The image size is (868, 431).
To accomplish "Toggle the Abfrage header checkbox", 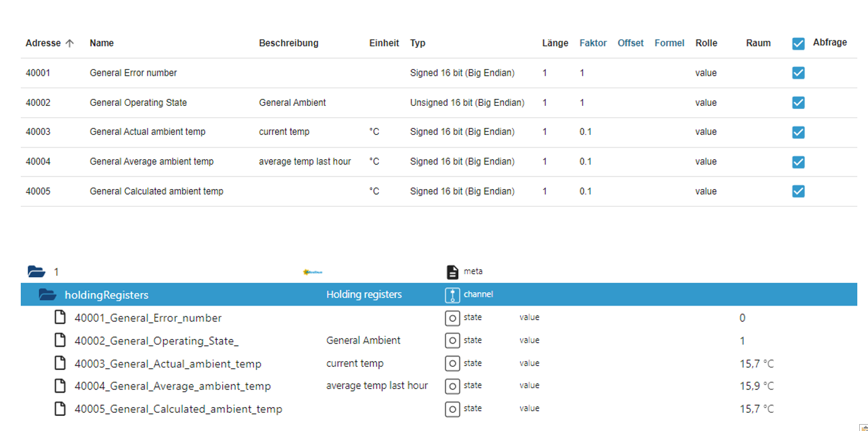I will pyautogui.click(x=798, y=43).
